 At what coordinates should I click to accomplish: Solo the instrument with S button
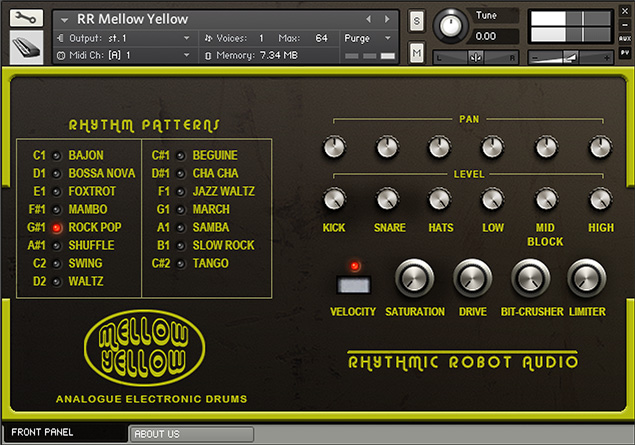(417, 21)
